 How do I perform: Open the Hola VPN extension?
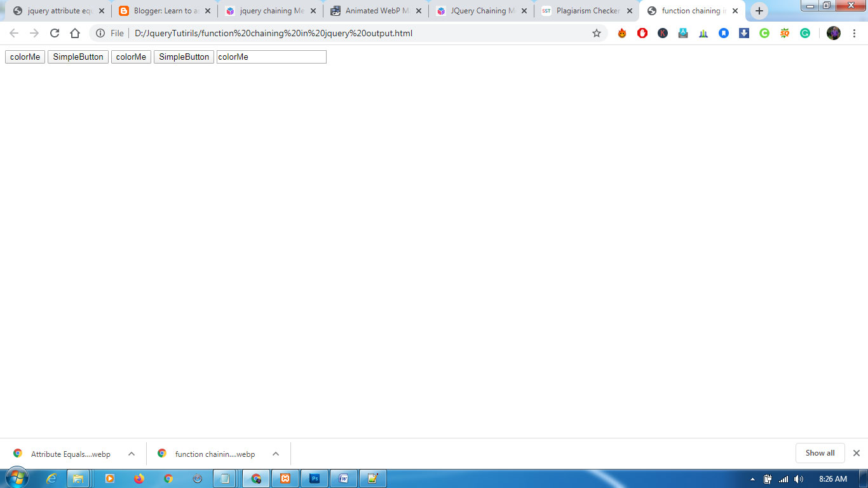pos(622,33)
